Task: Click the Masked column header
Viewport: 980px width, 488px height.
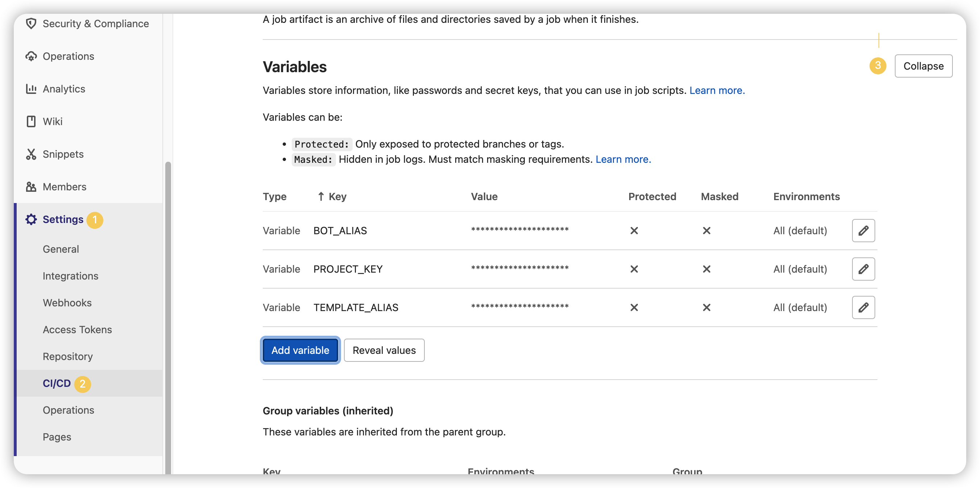Action: pyautogui.click(x=719, y=197)
